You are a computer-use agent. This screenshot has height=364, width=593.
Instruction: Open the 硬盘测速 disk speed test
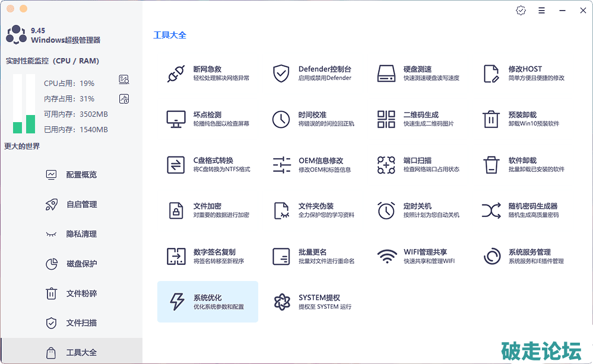click(386, 74)
